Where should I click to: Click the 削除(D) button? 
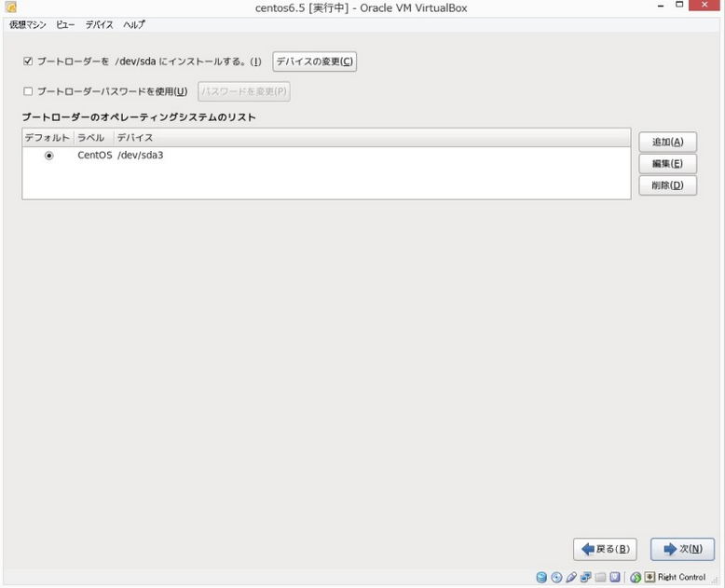click(x=667, y=185)
